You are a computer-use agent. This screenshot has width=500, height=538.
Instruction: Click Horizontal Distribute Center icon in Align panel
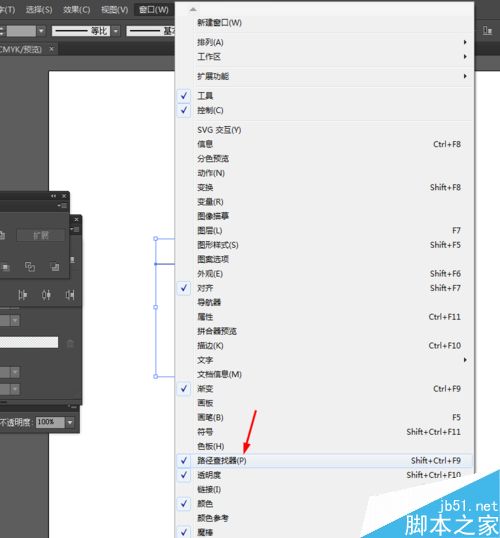click(x=46, y=295)
